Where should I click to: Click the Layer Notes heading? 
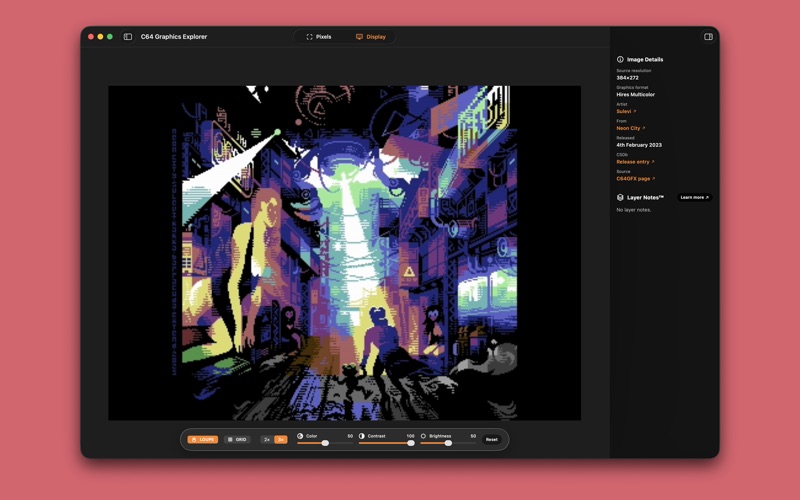[x=645, y=197]
